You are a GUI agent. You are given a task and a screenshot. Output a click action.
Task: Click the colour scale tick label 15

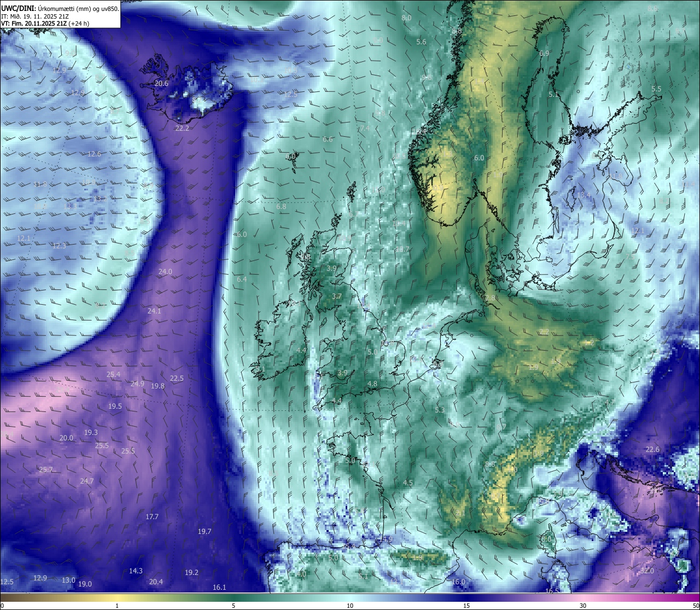[466, 606]
